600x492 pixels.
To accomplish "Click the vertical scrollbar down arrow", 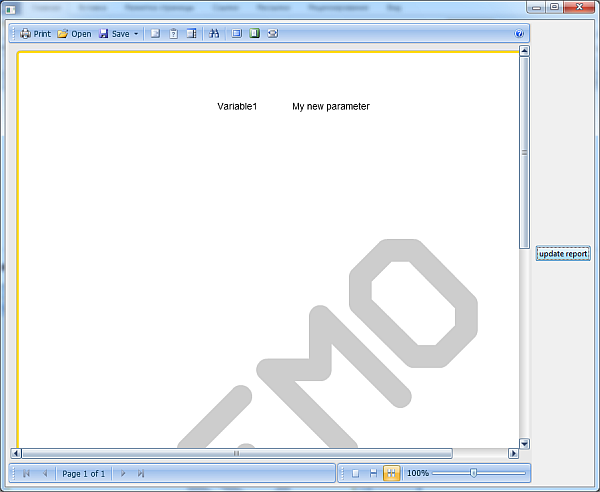I will [x=524, y=444].
